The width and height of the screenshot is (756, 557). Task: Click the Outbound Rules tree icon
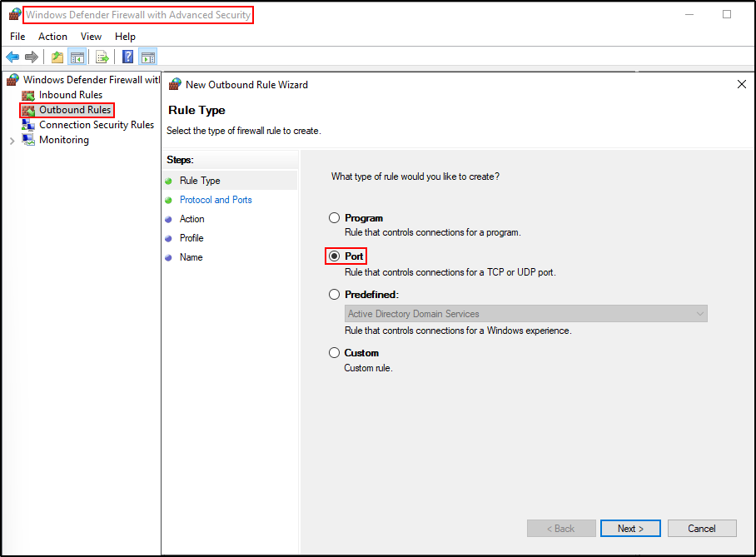point(28,110)
